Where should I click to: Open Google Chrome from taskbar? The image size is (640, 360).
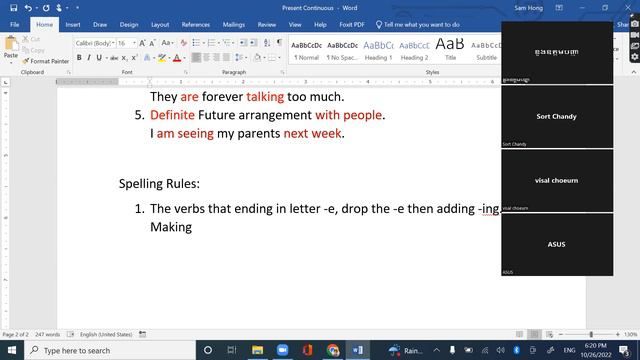click(333, 350)
